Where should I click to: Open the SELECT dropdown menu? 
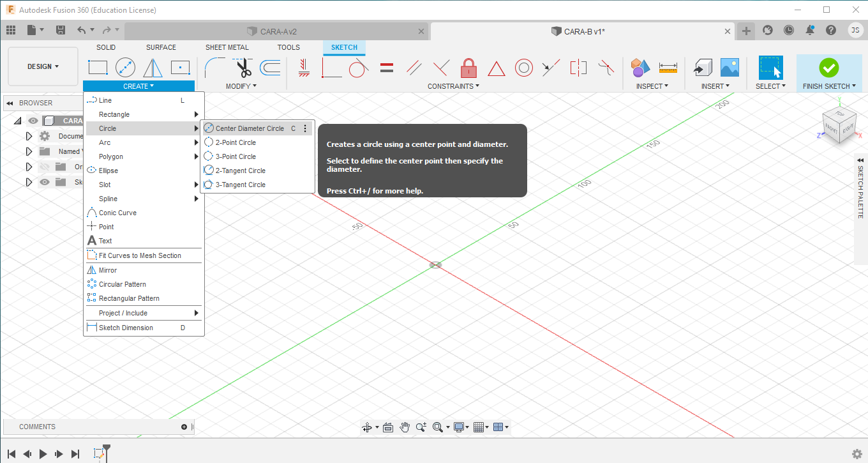[x=771, y=86]
